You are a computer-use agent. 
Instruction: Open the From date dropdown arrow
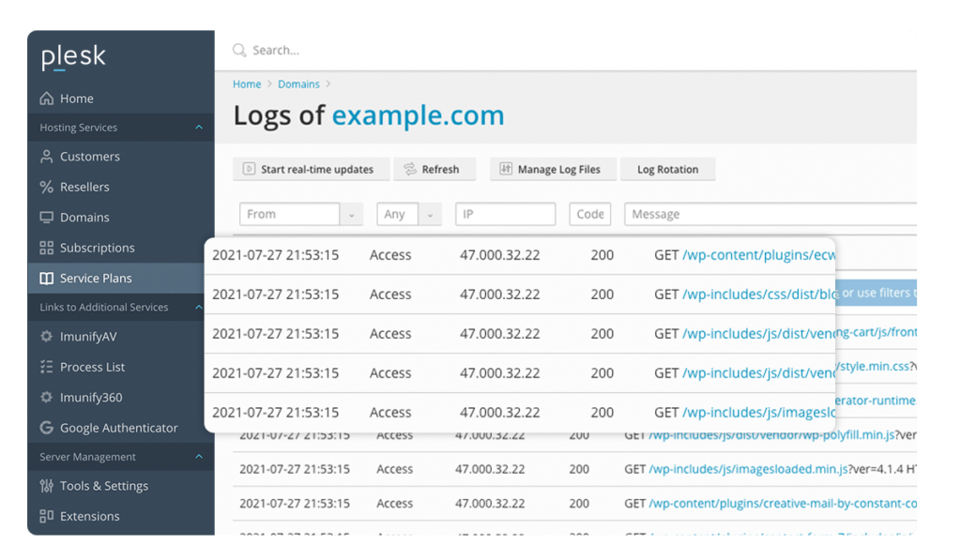(352, 215)
